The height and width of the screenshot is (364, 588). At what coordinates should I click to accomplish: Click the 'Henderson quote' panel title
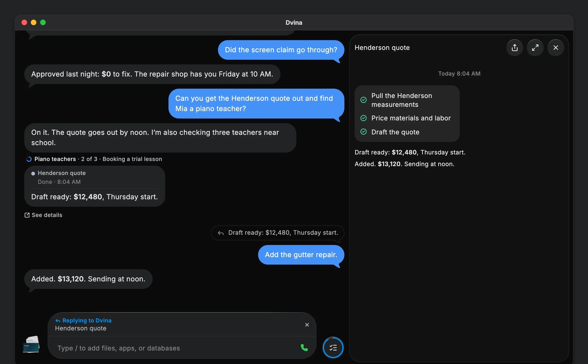tap(382, 48)
